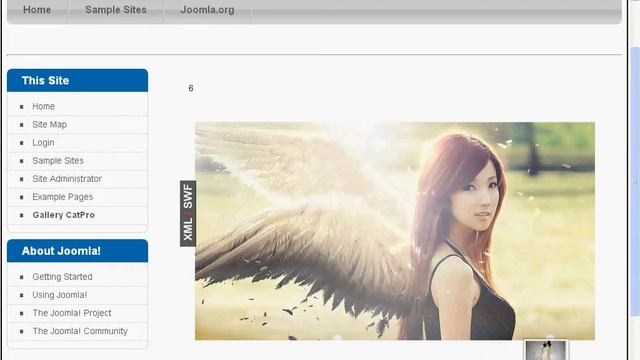640x360 pixels.
Task: Open the Site Administrator link
Action: (x=67, y=179)
